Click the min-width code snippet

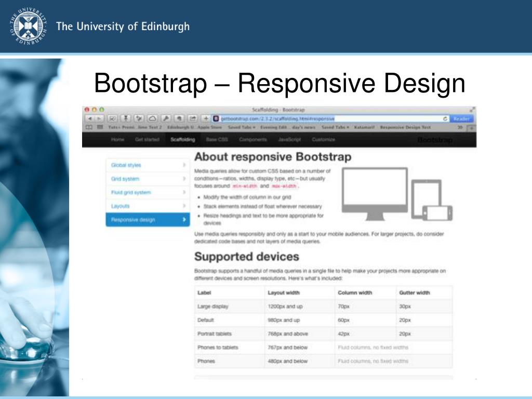point(245,186)
